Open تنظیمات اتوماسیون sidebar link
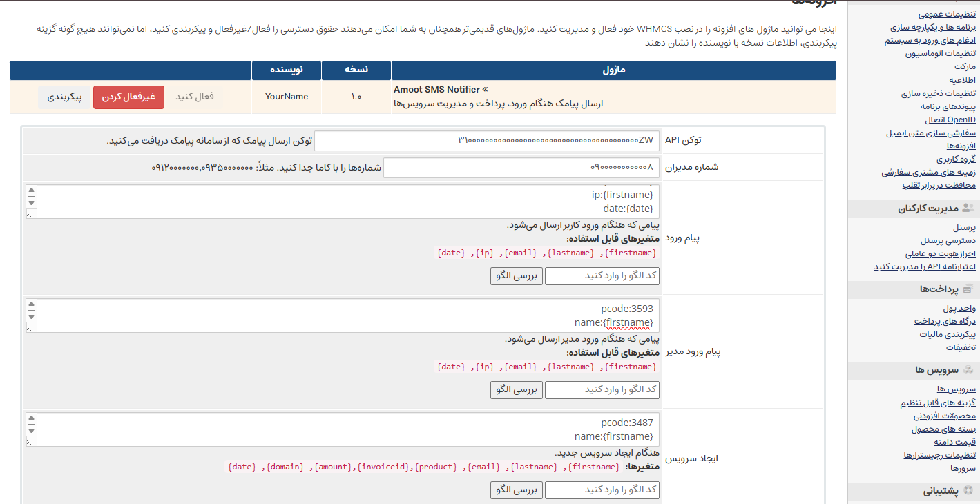The image size is (980, 504). [940, 53]
